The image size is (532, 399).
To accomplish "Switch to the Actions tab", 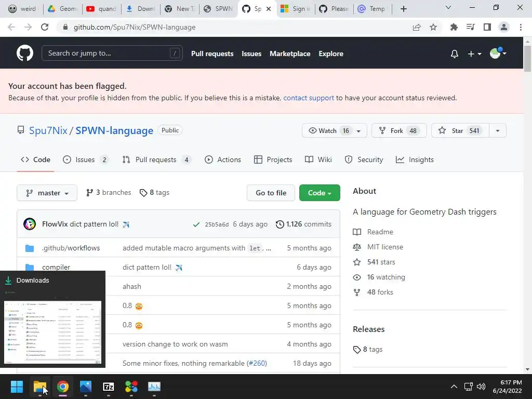I will pyautogui.click(x=222, y=159).
